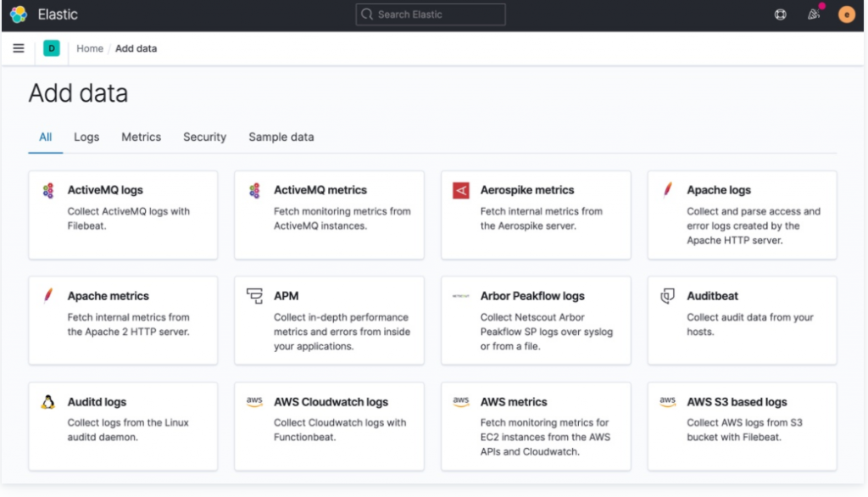Image resolution: width=868 pixels, height=497 pixels.
Task: Click 'Collect audit data from your hosts.'
Action: click(x=750, y=324)
